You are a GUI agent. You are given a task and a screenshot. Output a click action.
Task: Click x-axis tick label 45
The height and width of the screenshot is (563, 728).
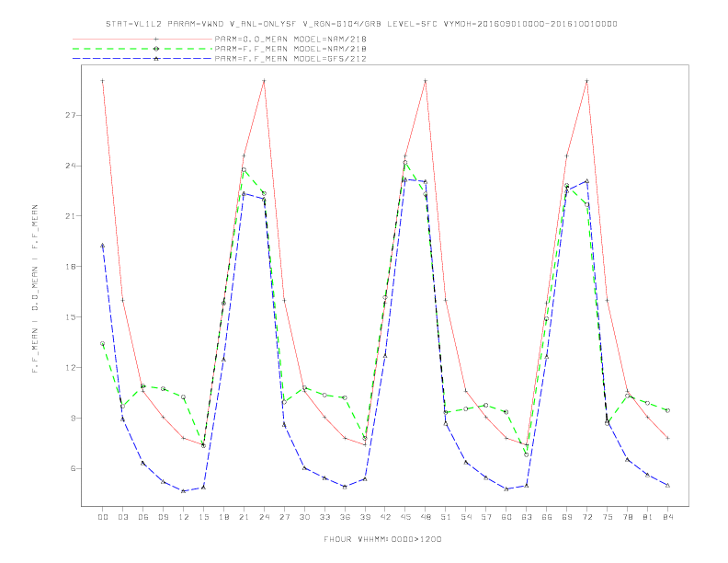tap(405, 517)
